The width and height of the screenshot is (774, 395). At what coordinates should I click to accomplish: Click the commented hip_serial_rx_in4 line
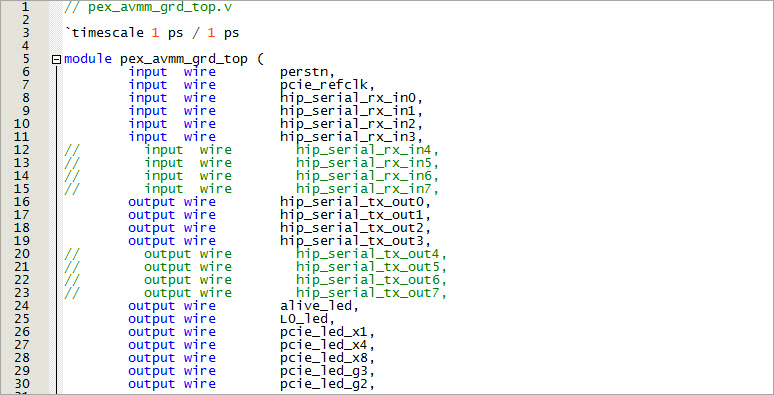tap(252, 150)
